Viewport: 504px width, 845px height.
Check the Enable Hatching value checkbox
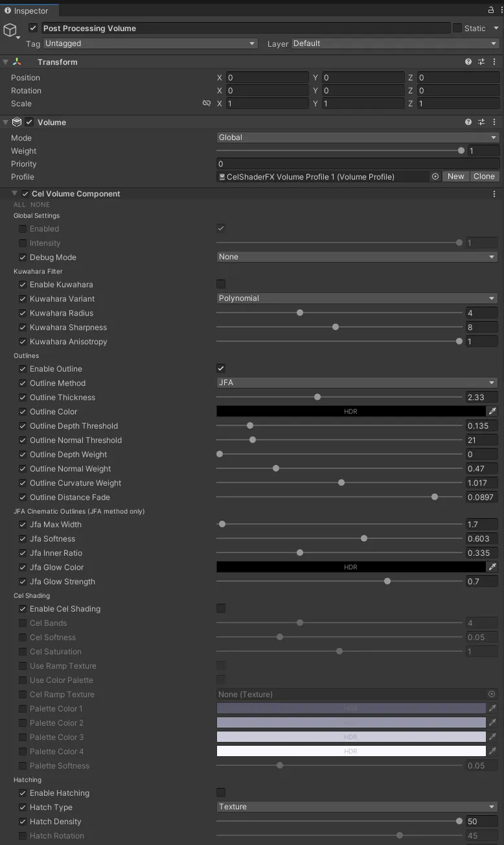coord(221,793)
